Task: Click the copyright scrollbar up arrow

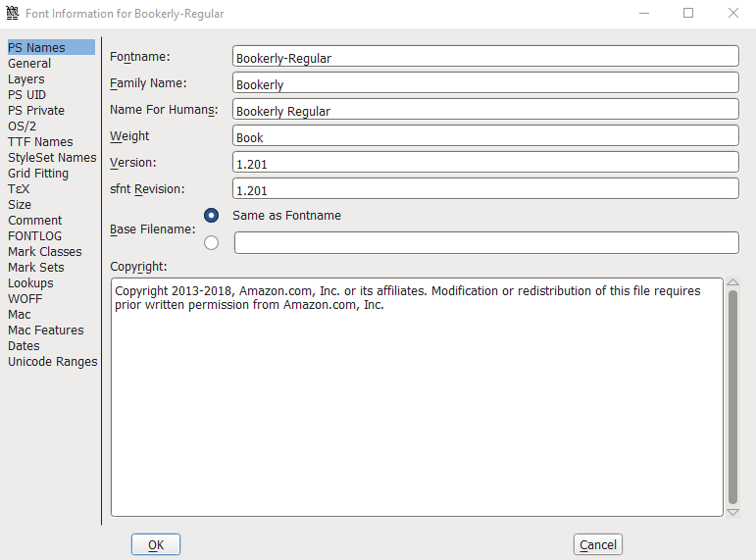Action: [x=732, y=282]
